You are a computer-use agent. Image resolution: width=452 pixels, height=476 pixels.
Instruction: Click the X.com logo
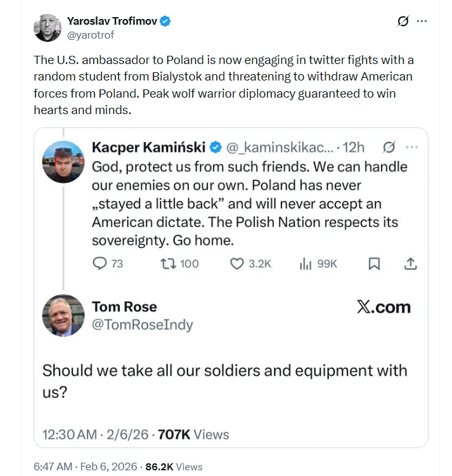[384, 307]
